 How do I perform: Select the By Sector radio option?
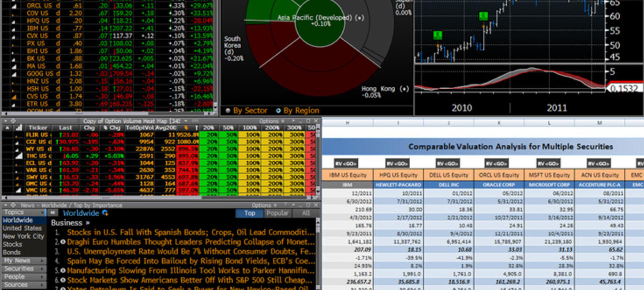[x=228, y=110]
